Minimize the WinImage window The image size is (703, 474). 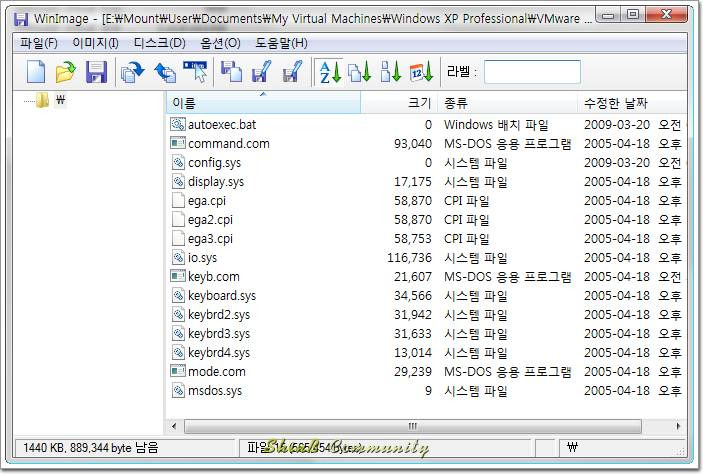point(608,14)
